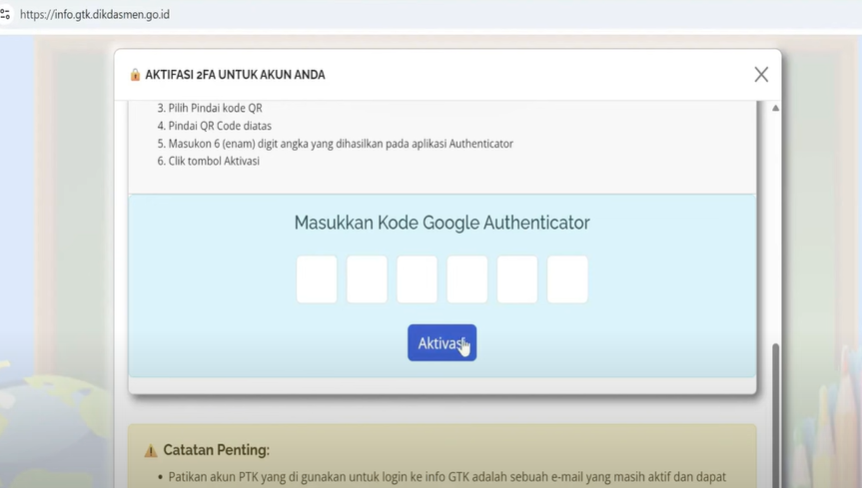This screenshot has height=488, width=862.
Task: Open site info icon in address bar
Action: pos(5,14)
